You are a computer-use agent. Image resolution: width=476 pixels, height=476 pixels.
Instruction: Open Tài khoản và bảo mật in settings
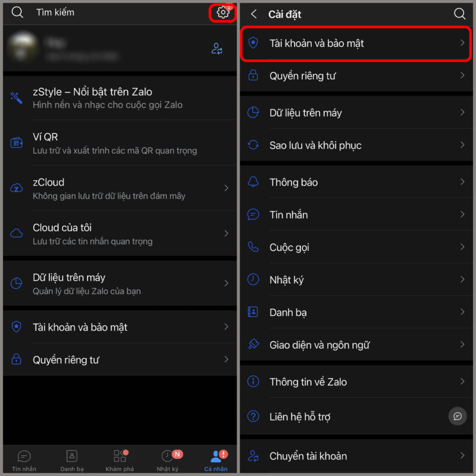356,43
